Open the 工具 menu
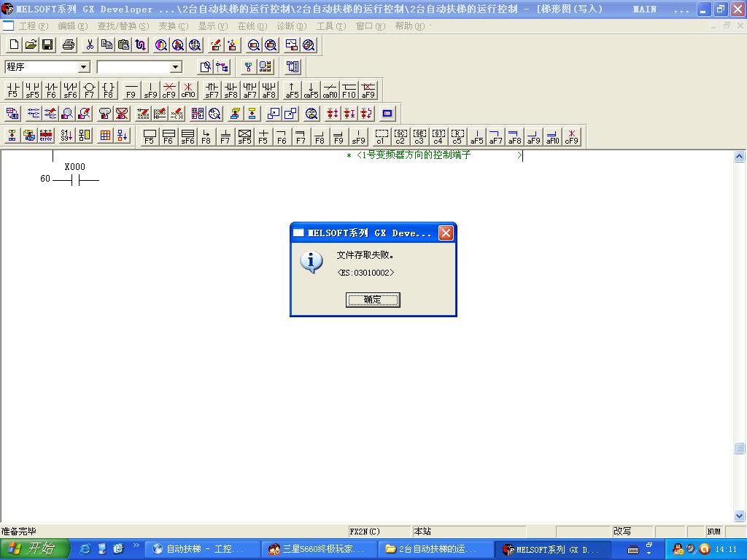This screenshot has height=560, width=747. (330, 26)
